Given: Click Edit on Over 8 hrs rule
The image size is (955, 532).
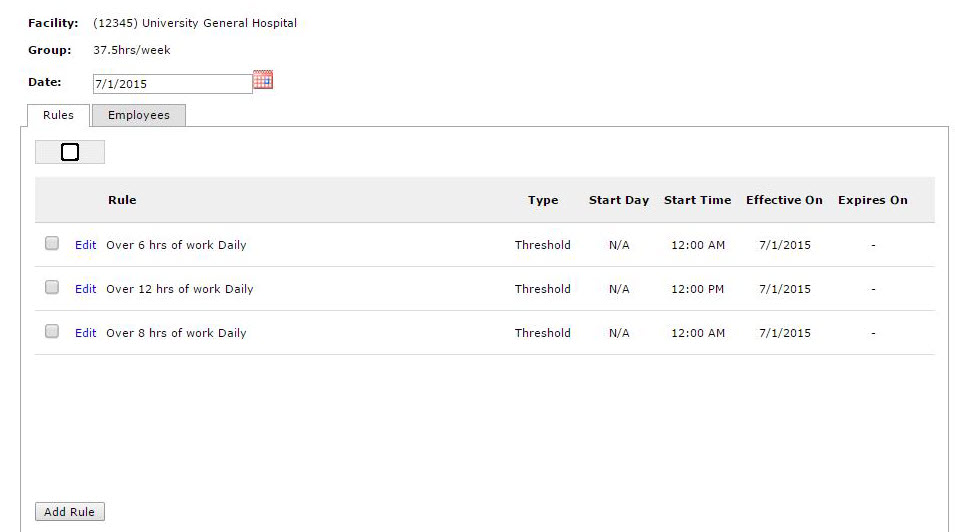Looking at the screenshot, I should point(86,333).
